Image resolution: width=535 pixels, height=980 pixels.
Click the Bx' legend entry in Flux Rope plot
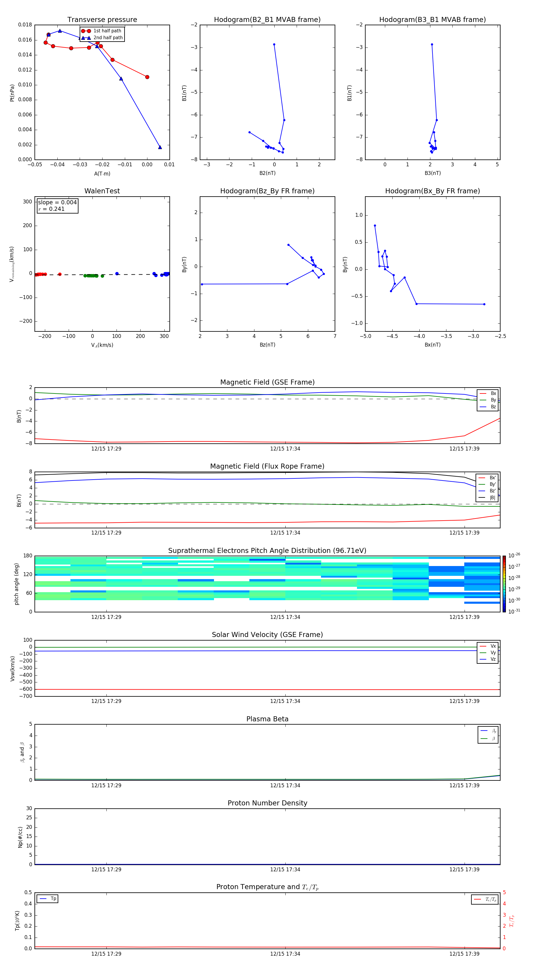(x=487, y=478)
